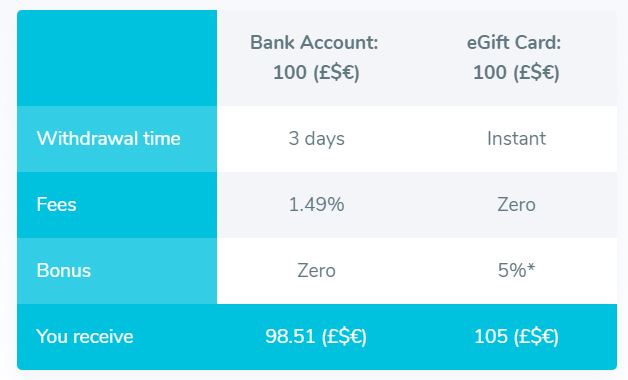Click the 100 (£$€) under eGift Card

(x=516, y=73)
